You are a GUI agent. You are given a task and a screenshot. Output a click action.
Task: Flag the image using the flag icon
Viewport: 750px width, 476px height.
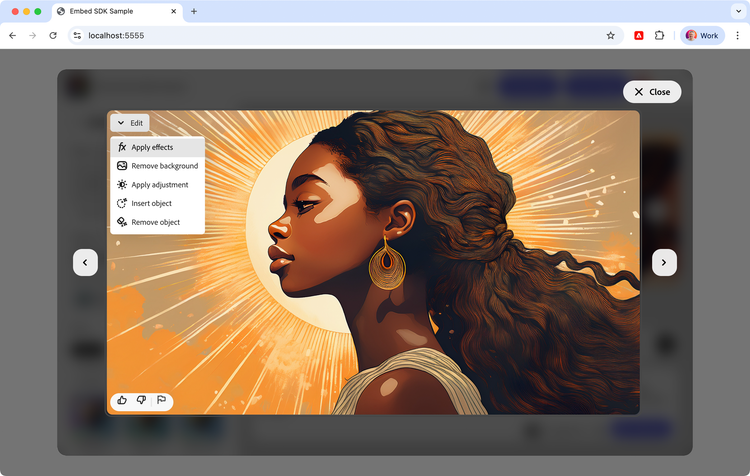tap(161, 400)
